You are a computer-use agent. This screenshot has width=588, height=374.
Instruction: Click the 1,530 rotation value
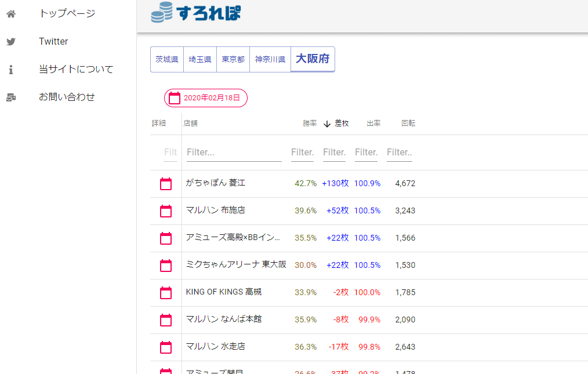coord(405,265)
